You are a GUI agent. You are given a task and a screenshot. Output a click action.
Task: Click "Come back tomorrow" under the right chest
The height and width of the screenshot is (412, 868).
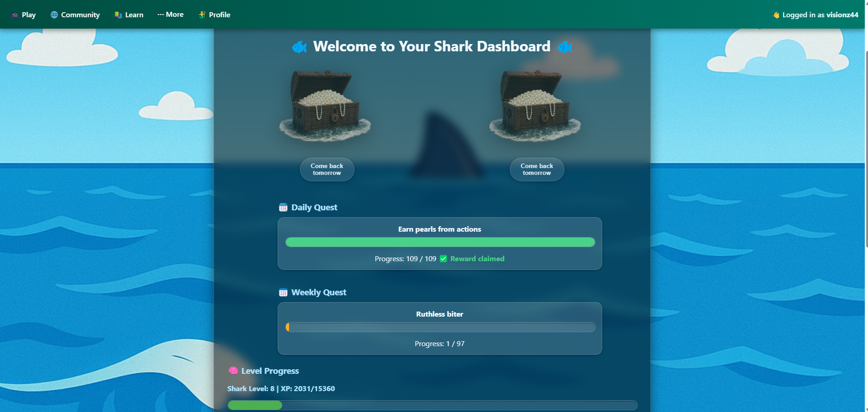click(x=537, y=169)
